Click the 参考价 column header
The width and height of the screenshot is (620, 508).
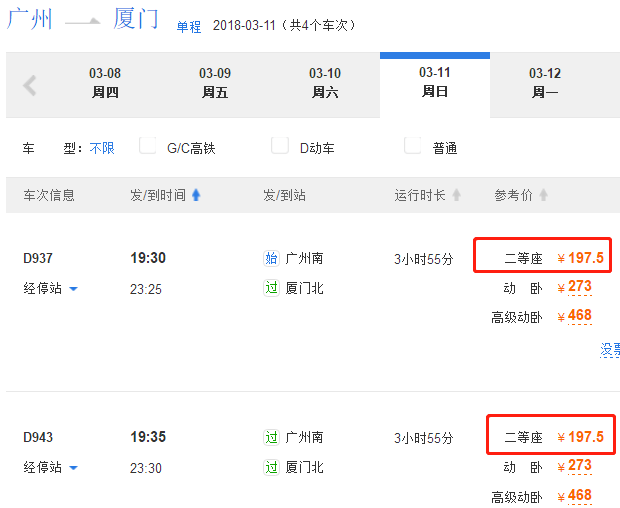pyautogui.click(x=513, y=195)
